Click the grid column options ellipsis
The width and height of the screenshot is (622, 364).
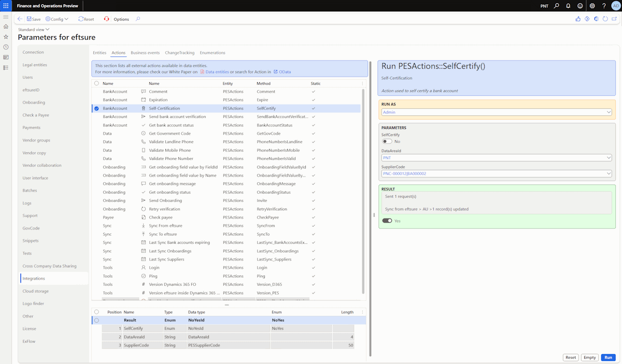pos(362,83)
